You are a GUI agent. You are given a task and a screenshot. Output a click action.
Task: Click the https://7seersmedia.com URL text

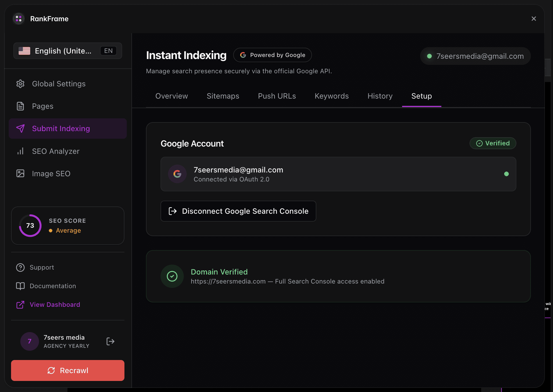click(x=228, y=281)
